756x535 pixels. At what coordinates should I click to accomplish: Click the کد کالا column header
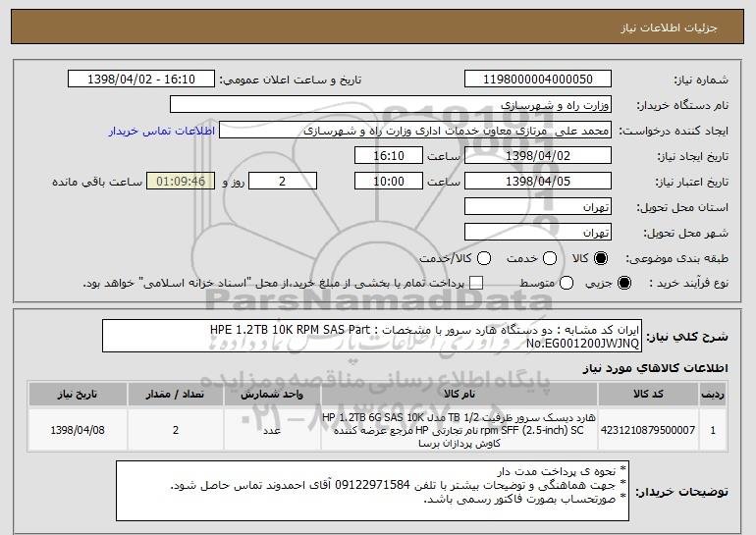click(648, 395)
